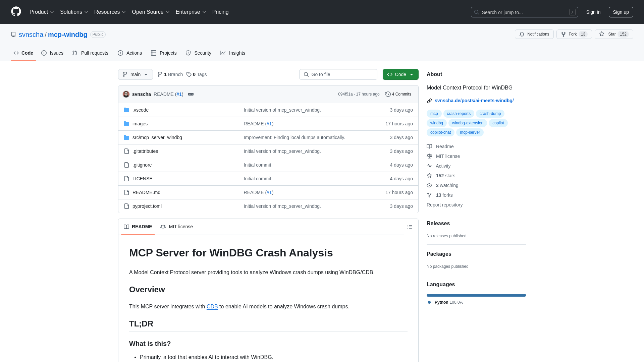Screen dimensions: 644x362
Task: Click the CDB link in Overview
Action: (x=212, y=306)
